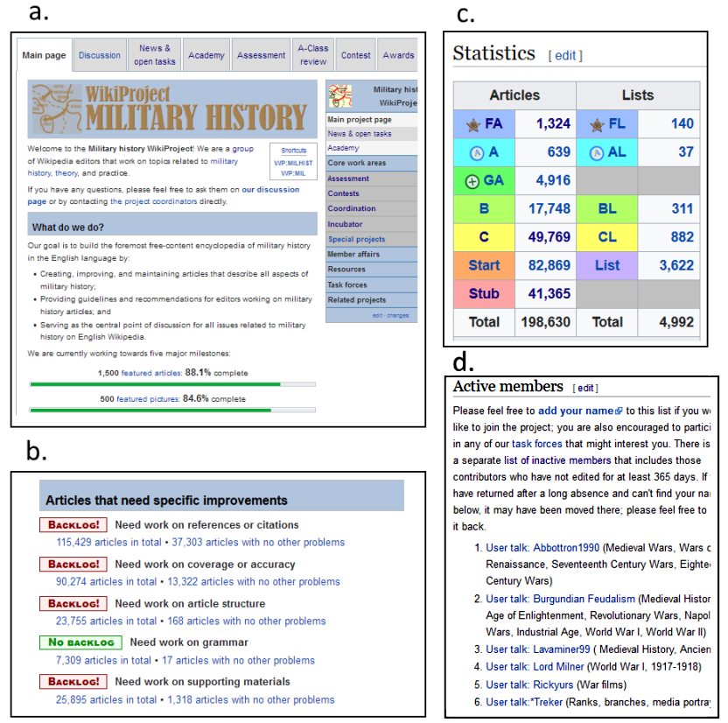Open 'User talk: Lord Milner' member link
Viewport: 728px width, 723px height.
(535, 667)
